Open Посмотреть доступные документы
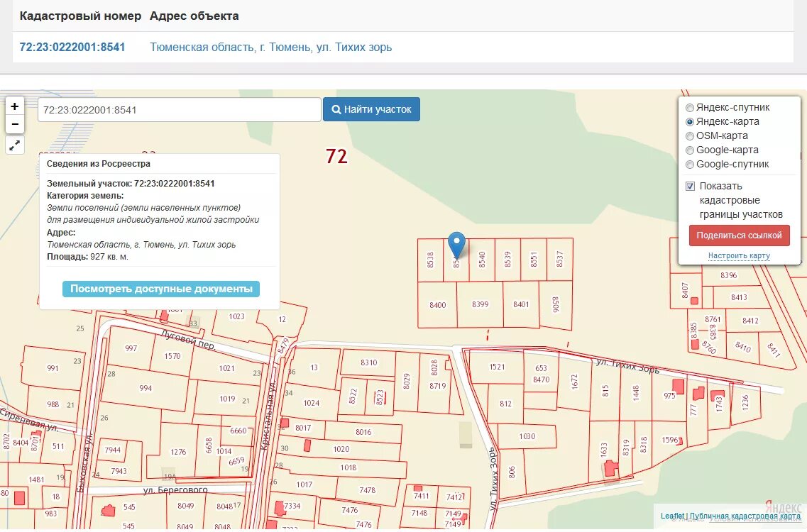 [161, 289]
